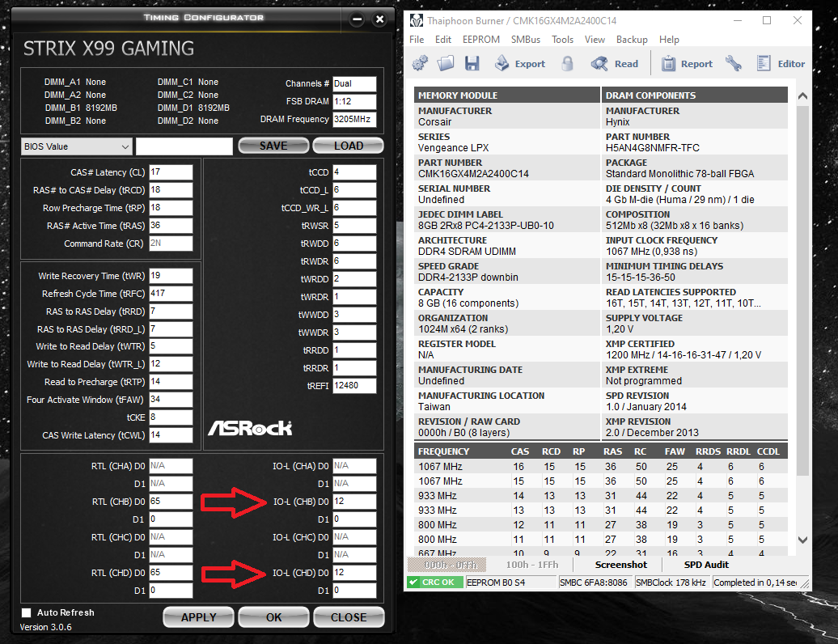Image resolution: width=838 pixels, height=644 pixels.
Task: Click the Hynix part number H5AN4G8NMFR-TFC
Action: [652, 148]
